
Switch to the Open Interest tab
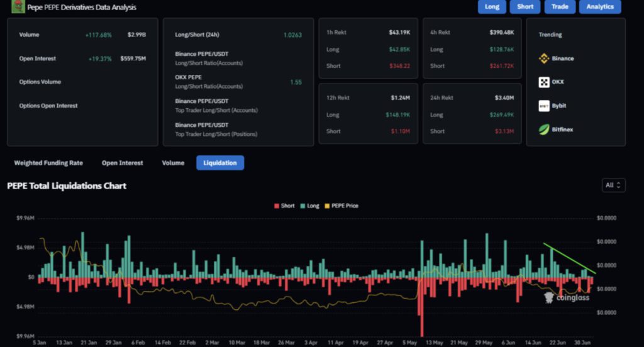[x=123, y=163]
